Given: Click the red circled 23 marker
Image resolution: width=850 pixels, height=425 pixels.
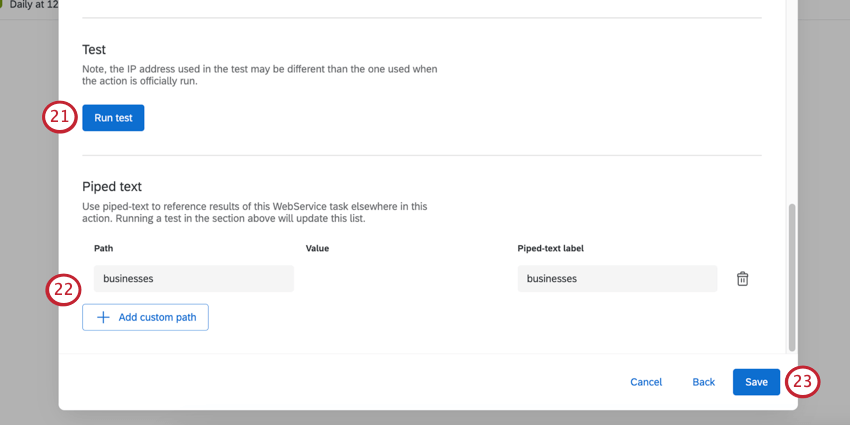Looking at the screenshot, I should [x=802, y=382].
